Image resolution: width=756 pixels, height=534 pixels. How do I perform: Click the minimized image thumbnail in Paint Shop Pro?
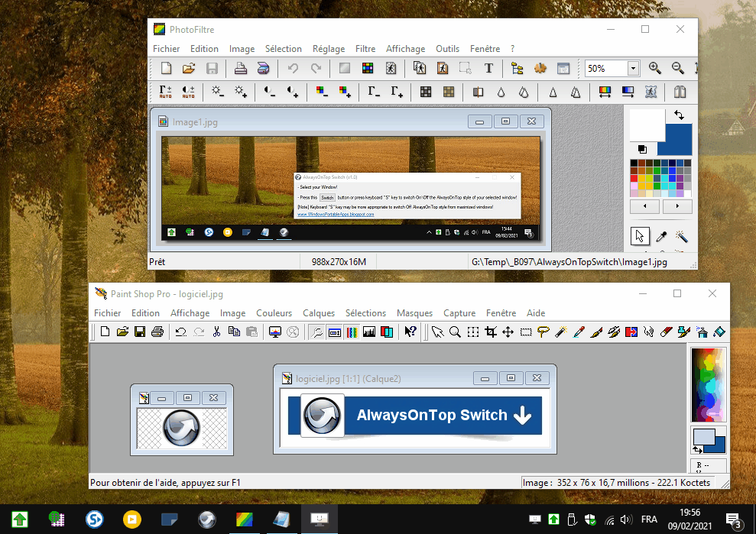coord(182,427)
